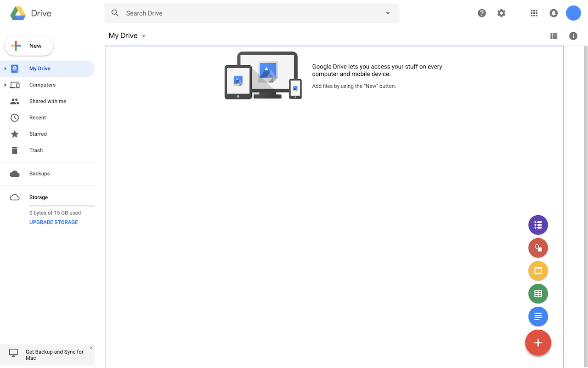Click the Google Drive logo
The image size is (588, 368).
[18, 13]
